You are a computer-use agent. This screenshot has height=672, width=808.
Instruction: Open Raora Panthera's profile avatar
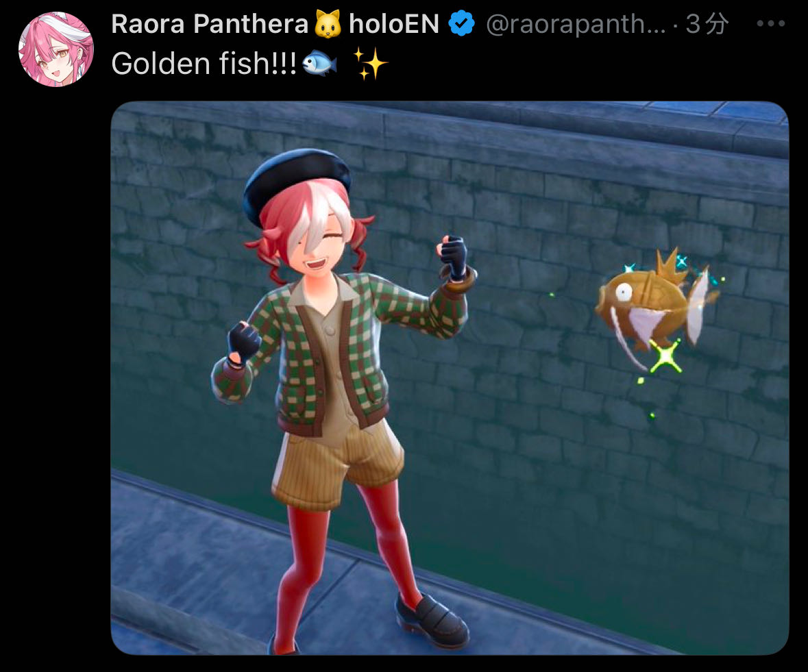click(56, 49)
